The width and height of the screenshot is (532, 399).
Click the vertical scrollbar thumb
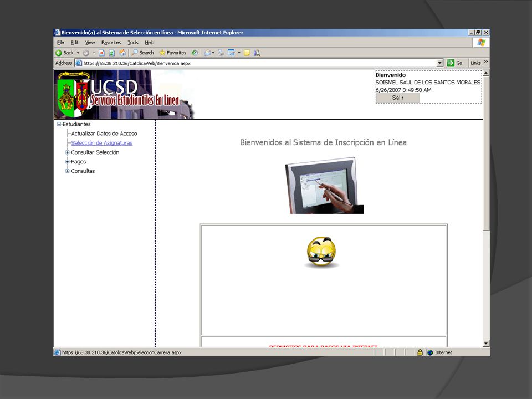[x=486, y=154]
